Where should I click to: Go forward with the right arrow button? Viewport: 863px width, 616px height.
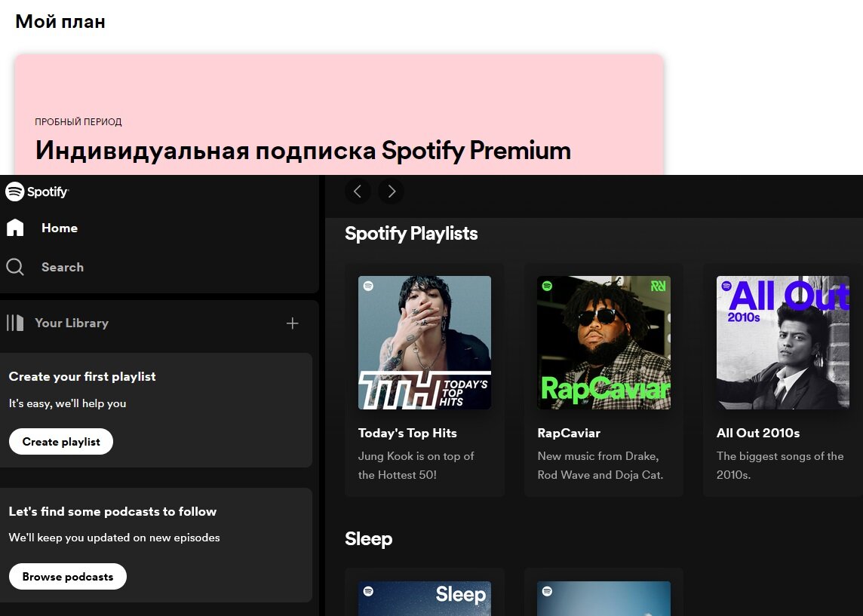(x=392, y=192)
